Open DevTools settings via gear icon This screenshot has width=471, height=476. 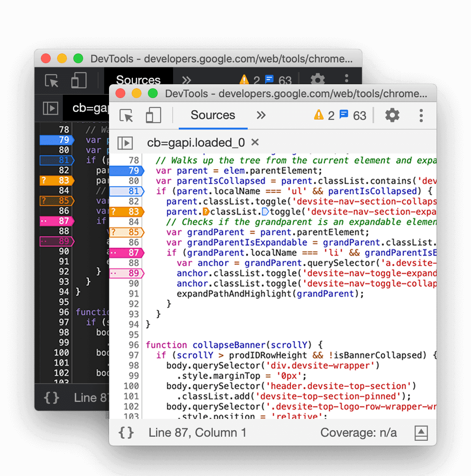tap(392, 115)
